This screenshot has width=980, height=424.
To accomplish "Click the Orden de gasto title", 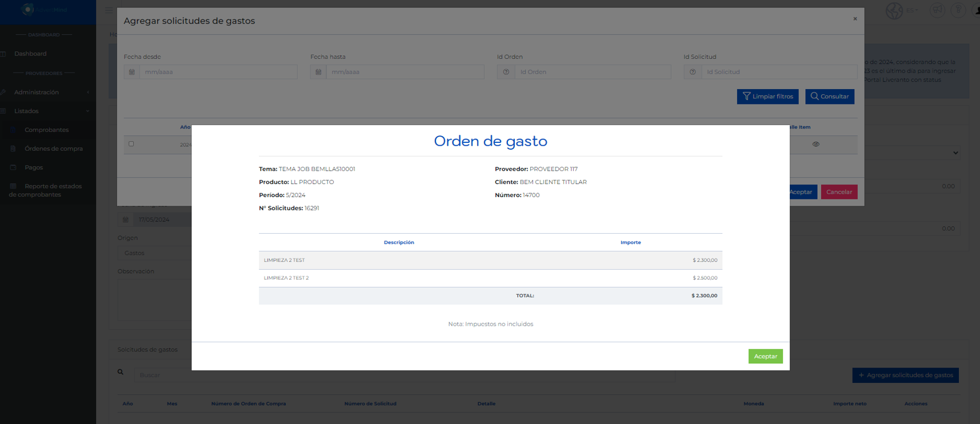I will (x=490, y=141).
